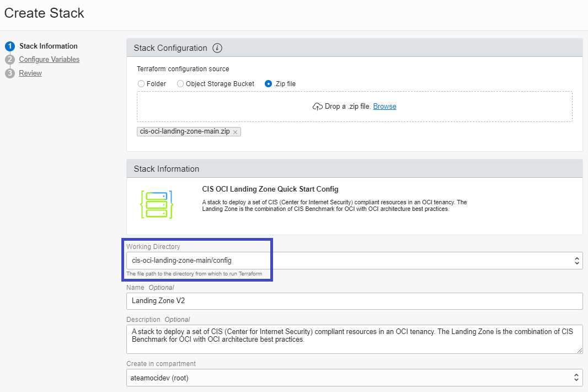Click the step 2 circle icon
Screen dimensions: 588x392
9,60
